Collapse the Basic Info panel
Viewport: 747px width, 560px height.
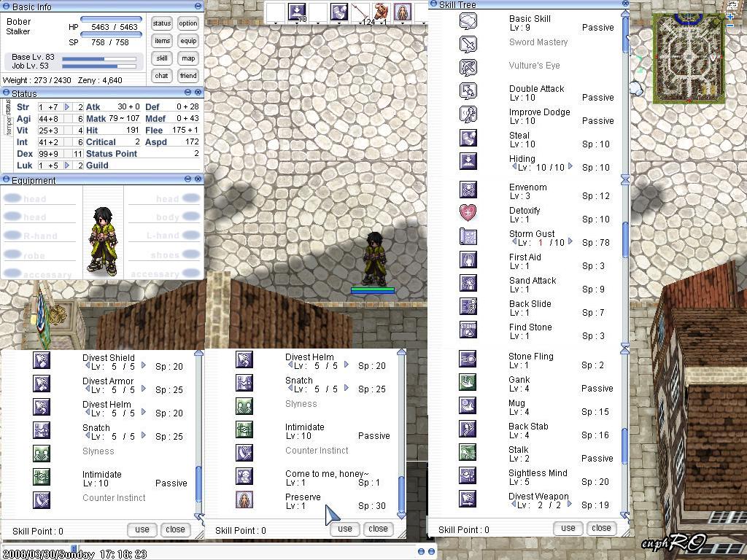[198, 6]
